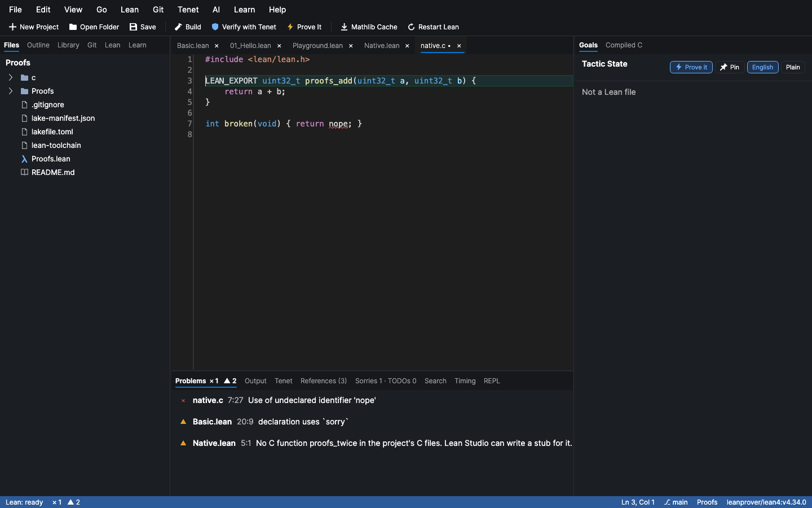The width and height of the screenshot is (812, 508).
Task: Switch to the Tenet bottom tab
Action: pos(284,381)
